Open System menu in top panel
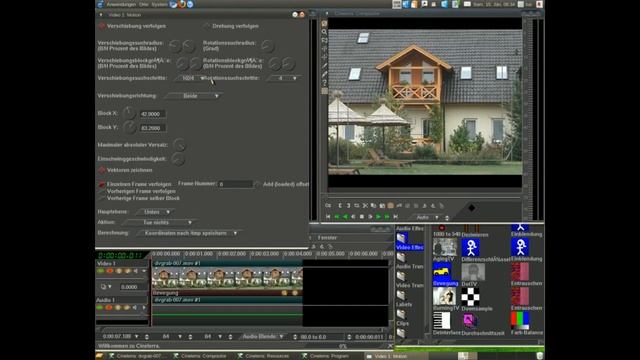The image size is (640, 360). (x=159, y=4)
